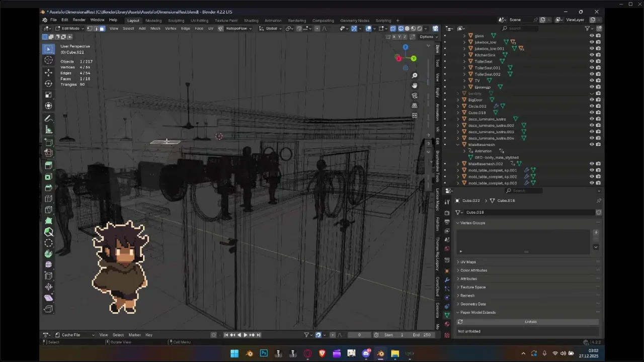Select the Rotate tool
Image resolution: width=644 pixels, height=362 pixels.
pos(48,83)
